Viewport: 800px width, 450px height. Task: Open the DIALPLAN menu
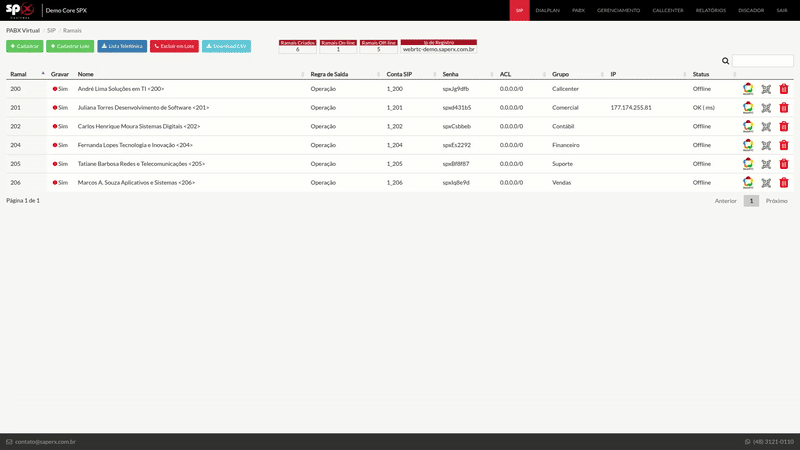[547, 10]
